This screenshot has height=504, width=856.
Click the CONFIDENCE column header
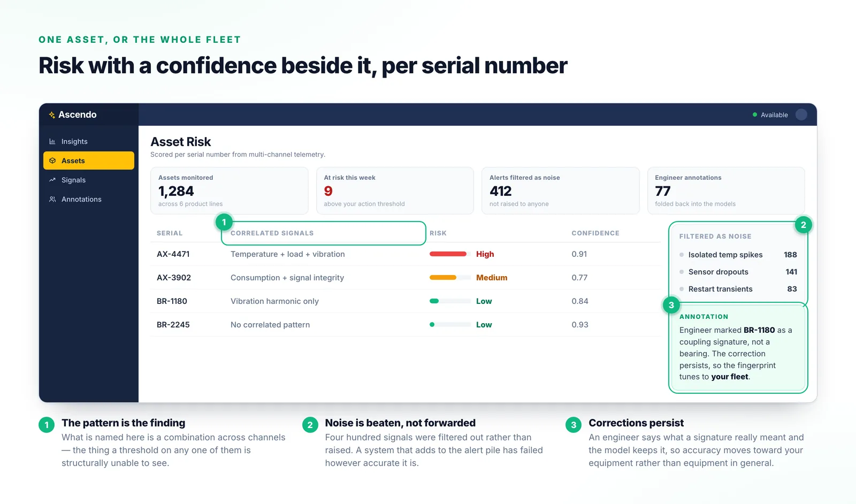(595, 233)
